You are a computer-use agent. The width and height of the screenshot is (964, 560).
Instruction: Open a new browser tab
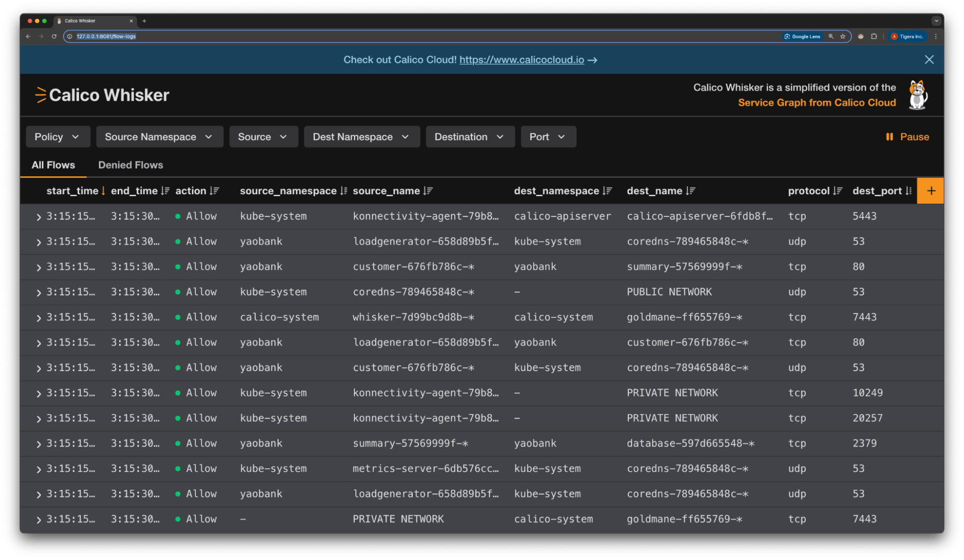(144, 21)
